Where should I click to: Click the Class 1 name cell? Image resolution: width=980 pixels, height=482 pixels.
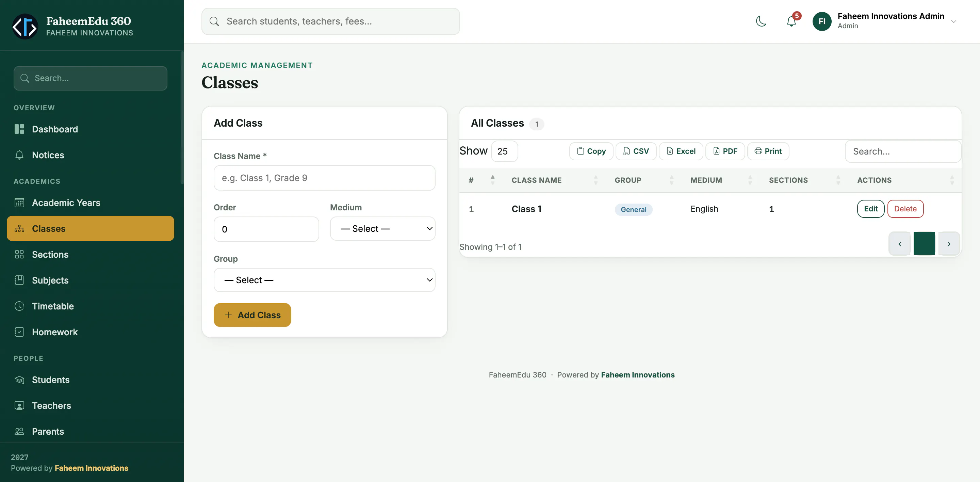526,209
